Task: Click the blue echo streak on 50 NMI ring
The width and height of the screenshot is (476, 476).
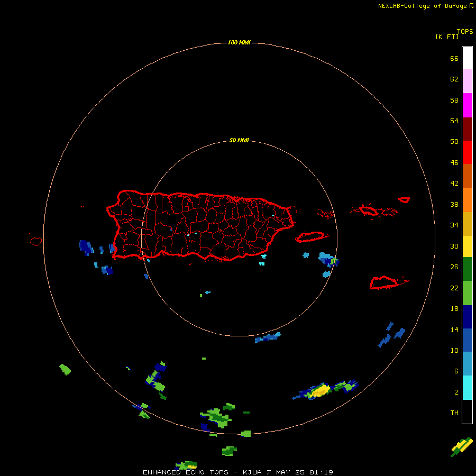Action: click(268, 337)
